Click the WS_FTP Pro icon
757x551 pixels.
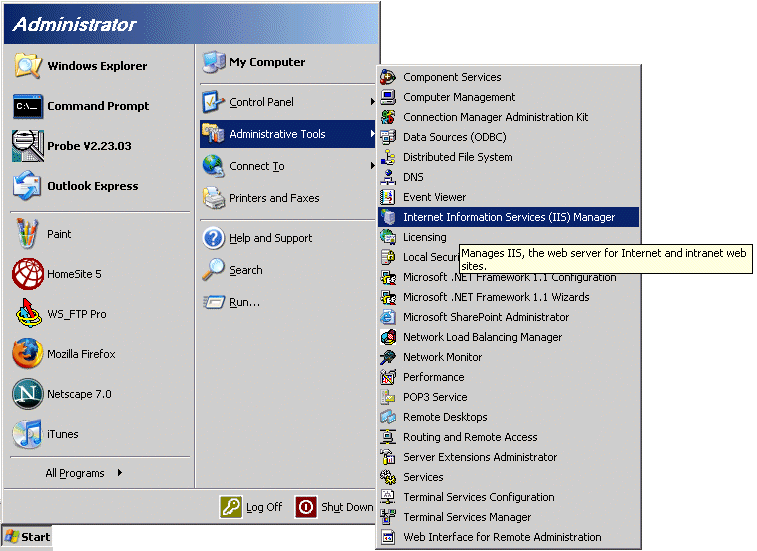(28, 314)
